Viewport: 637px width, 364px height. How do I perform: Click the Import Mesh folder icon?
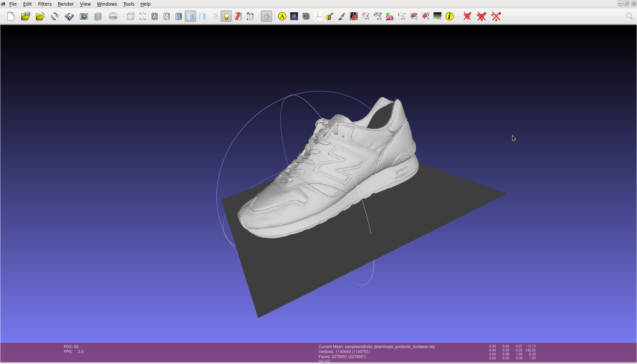[40, 16]
